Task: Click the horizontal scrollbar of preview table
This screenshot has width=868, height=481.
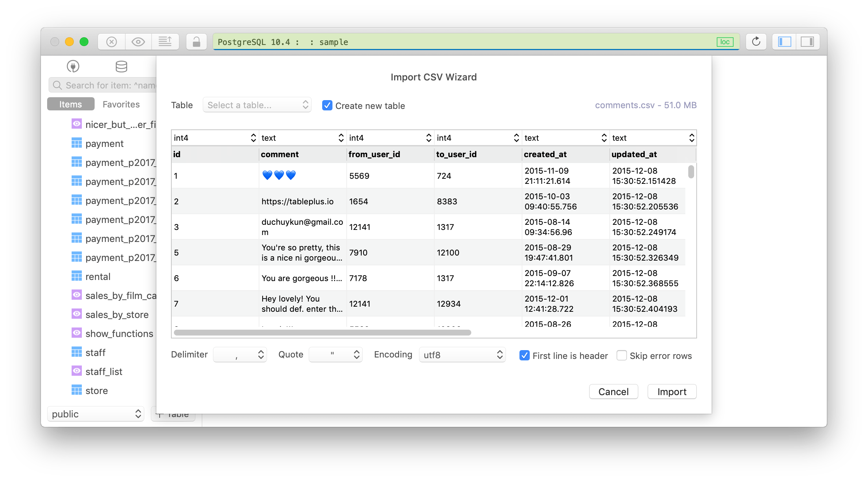Action: tap(322, 333)
